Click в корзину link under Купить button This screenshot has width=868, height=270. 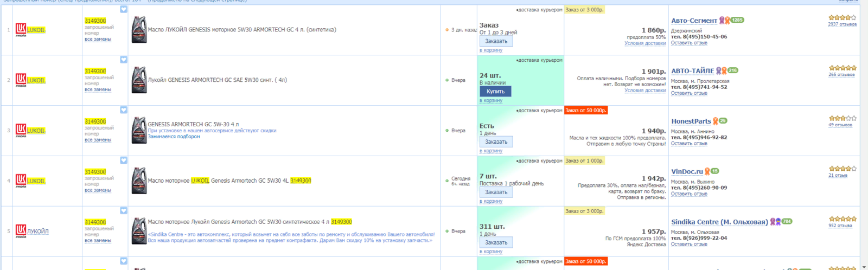tap(491, 101)
